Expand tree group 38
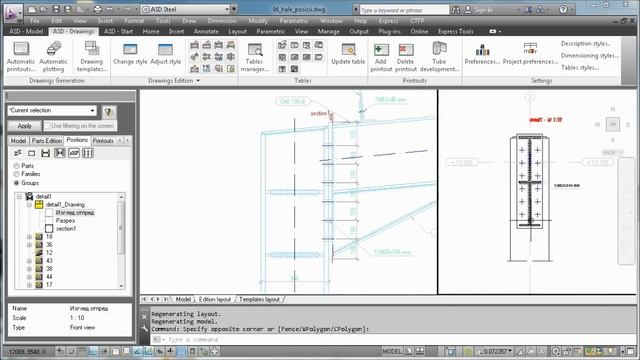 point(29,269)
